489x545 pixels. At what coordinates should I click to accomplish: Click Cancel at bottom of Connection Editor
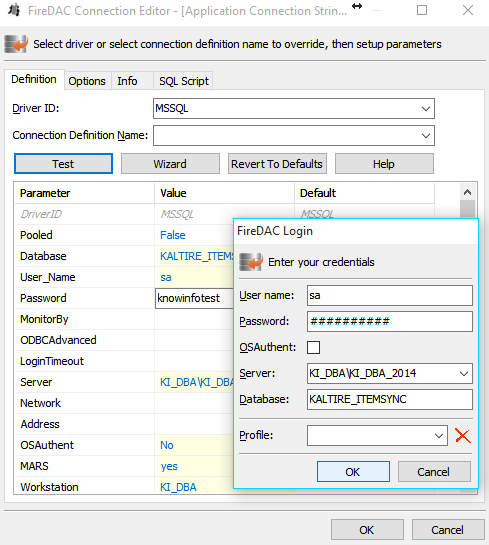[448, 530]
